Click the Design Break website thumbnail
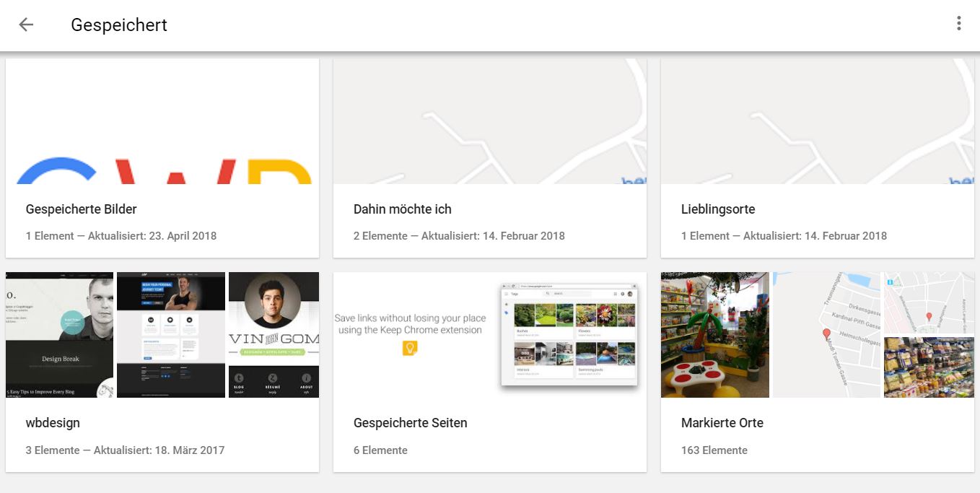Viewport: 980px width, 493px height. tap(59, 334)
